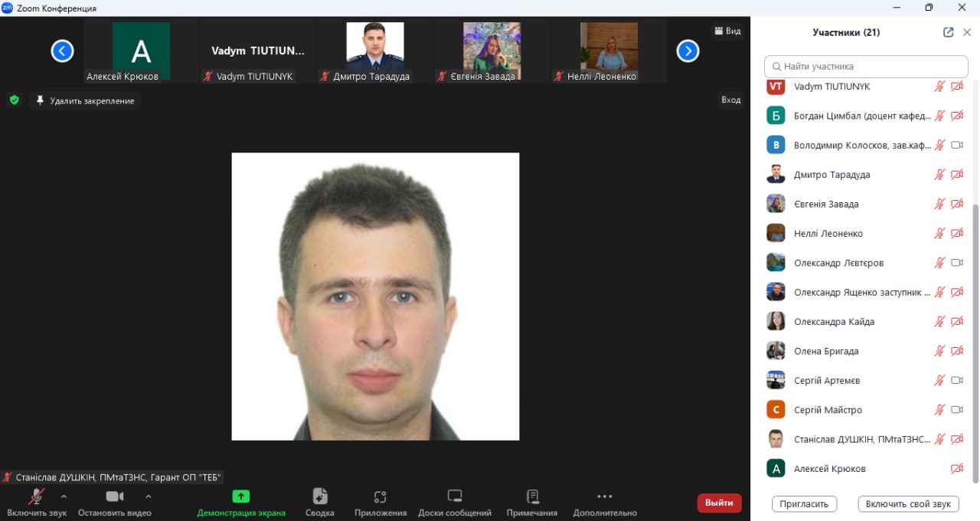Click the green security shield icon
Viewport: 980px width, 521px height.
pyautogui.click(x=14, y=100)
